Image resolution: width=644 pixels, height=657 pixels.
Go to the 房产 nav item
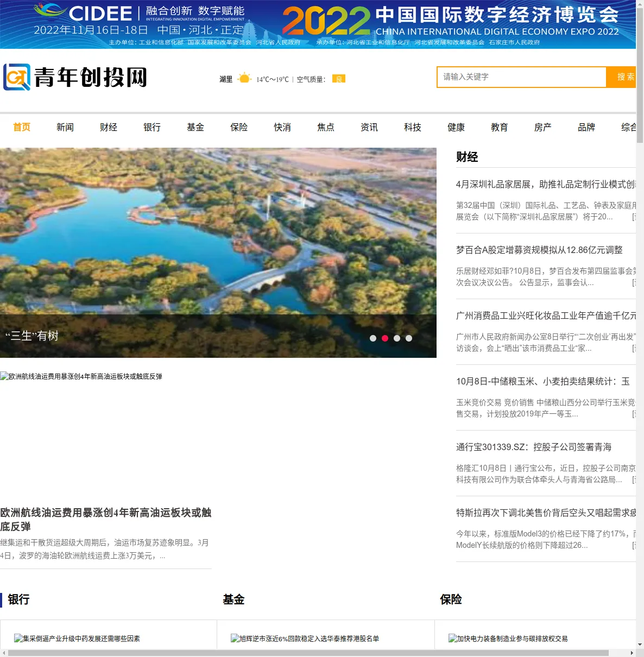pos(543,127)
